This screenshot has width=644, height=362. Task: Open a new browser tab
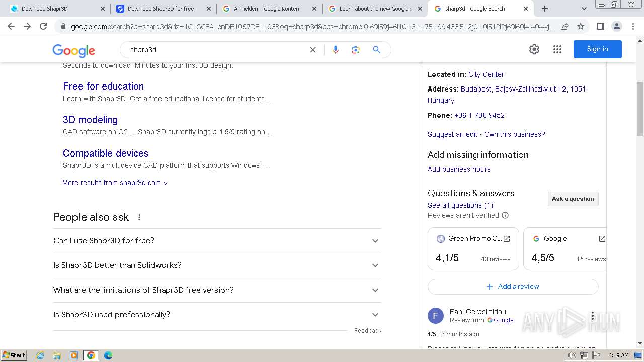(x=545, y=9)
